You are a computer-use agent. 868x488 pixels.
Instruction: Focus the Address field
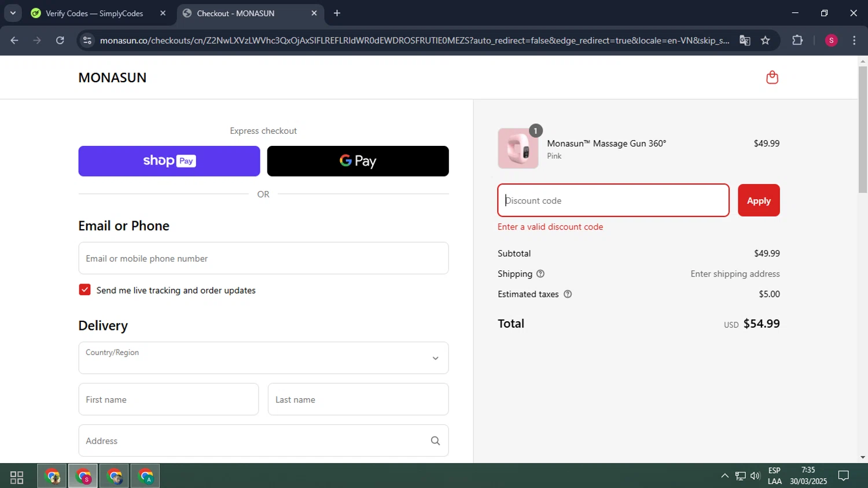[263, 441]
